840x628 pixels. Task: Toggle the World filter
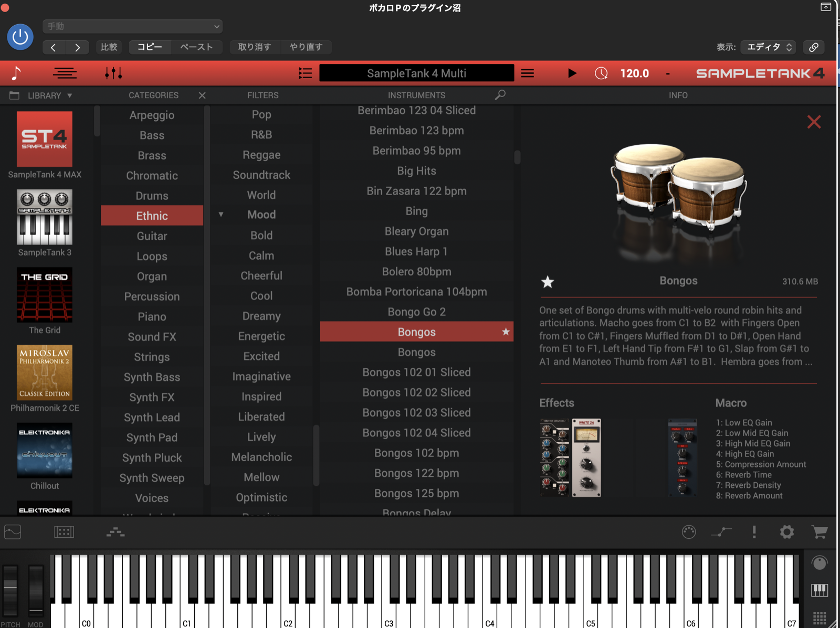coord(261,195)
